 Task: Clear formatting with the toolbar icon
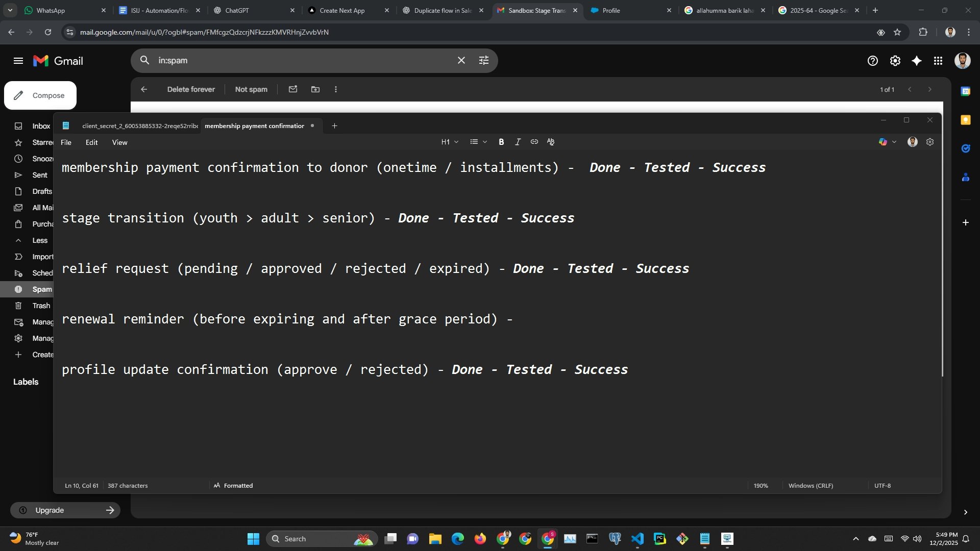point(551,142)
